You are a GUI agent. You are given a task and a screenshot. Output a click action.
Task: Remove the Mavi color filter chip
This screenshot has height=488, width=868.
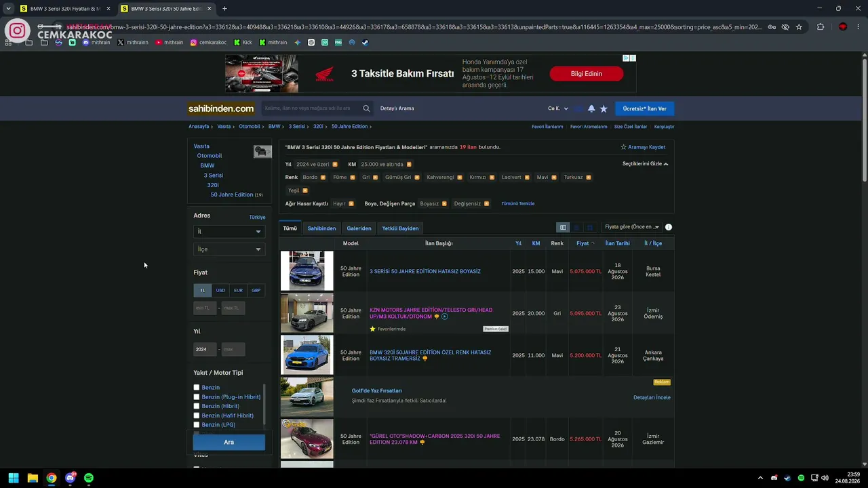point(554,178)
